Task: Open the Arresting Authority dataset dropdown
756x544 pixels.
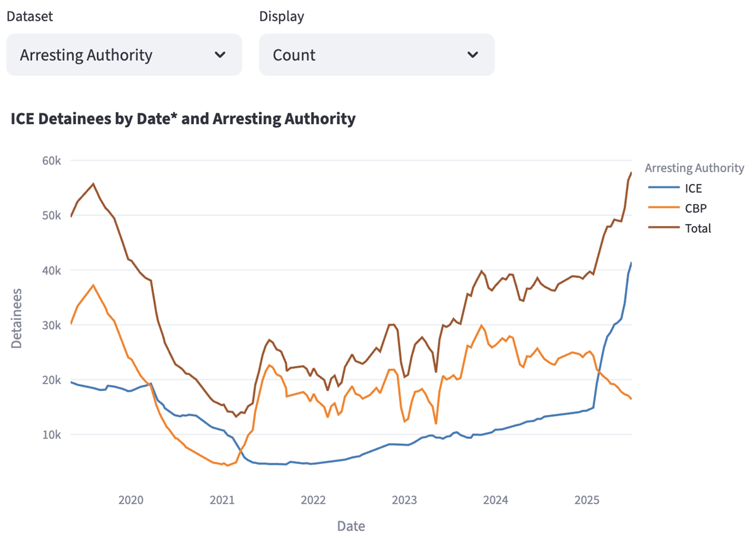Action: tap(123, 55)
